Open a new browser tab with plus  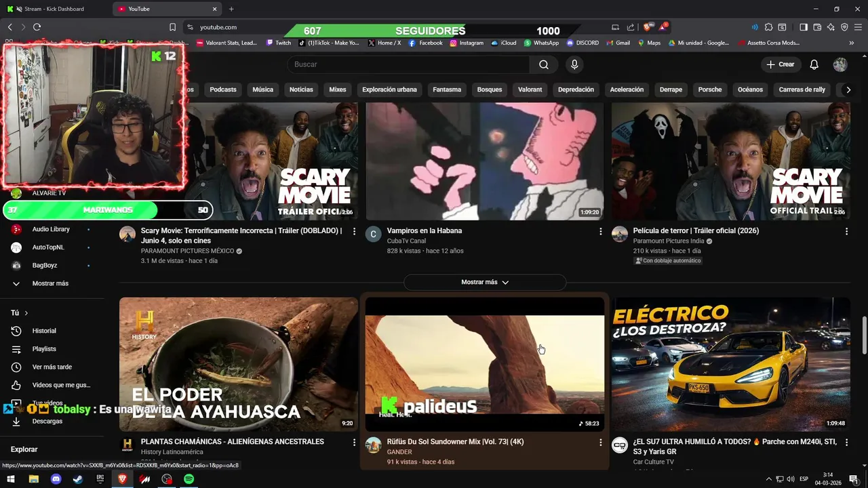(x=231, y=9)
